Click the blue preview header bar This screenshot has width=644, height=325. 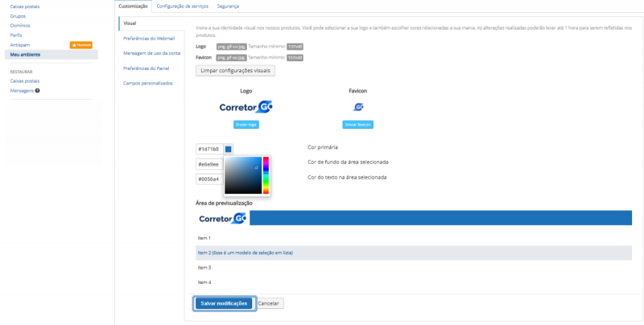tap(440, 218)
